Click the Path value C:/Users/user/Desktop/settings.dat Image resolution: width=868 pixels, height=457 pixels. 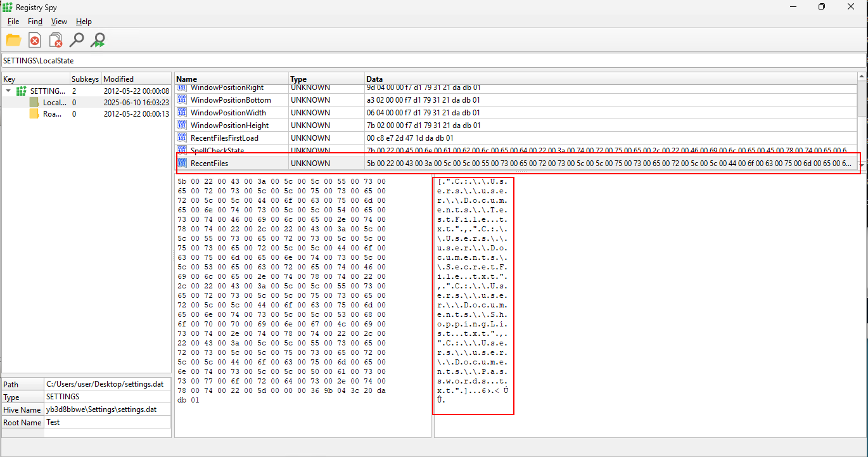(x=105, y=384)
